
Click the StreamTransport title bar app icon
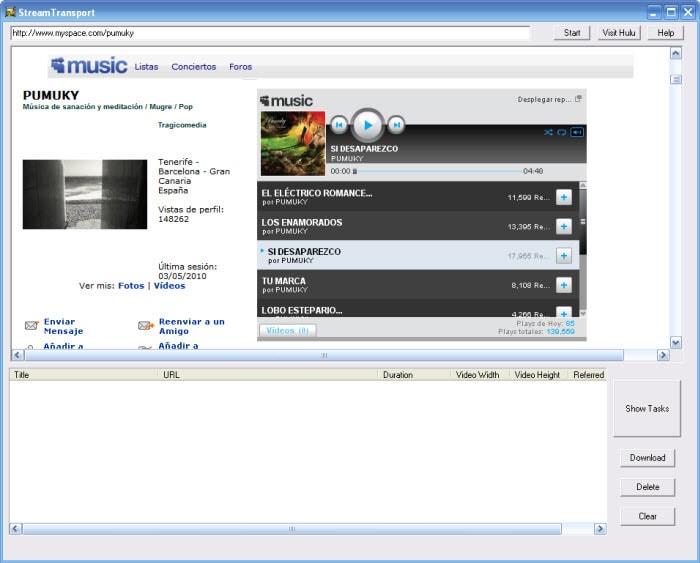(10, 12)
